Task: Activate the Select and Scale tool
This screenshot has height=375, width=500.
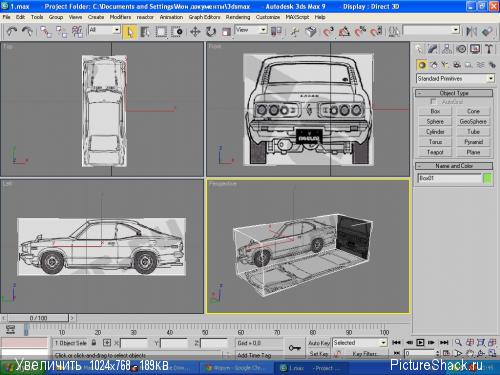Action: tap(226, 32)
